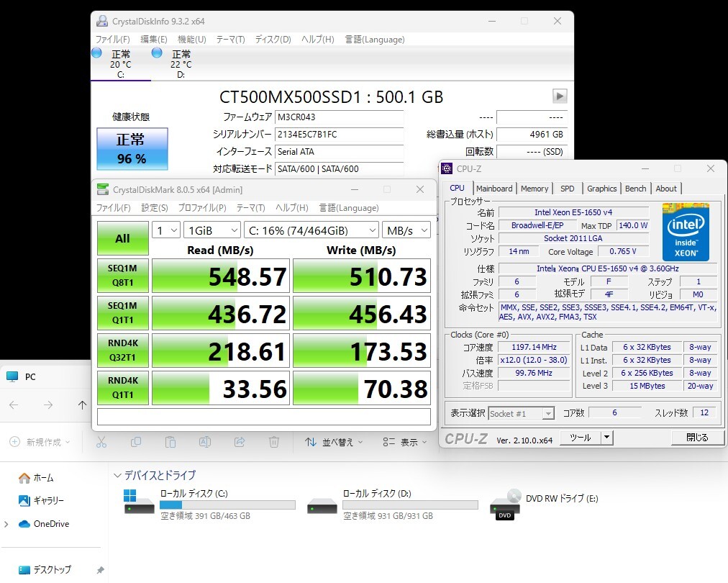This screenshot has width=728, height=583.
Task: Open ローカル ディスク (D:) drive
Action: point(392,504)
